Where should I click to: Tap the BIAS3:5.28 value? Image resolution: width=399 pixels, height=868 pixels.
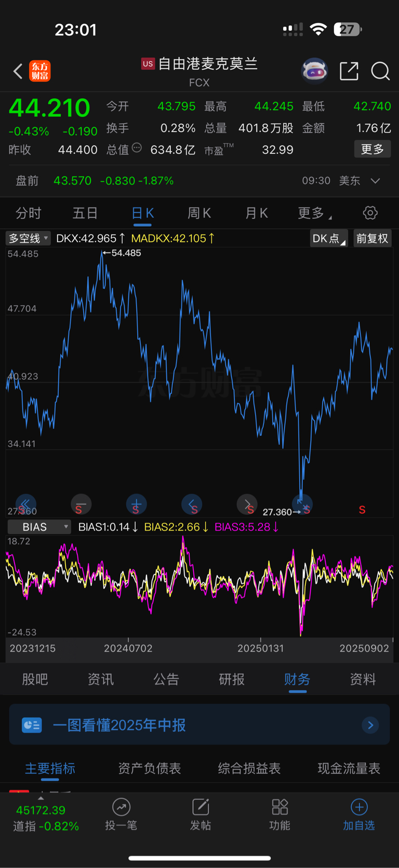click(x=246, y=527)
